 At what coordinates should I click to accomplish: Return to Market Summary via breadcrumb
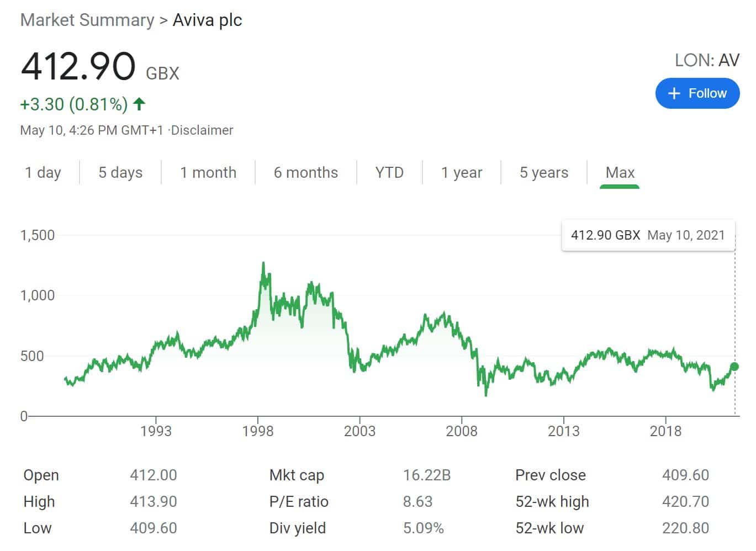click(87, 20)
